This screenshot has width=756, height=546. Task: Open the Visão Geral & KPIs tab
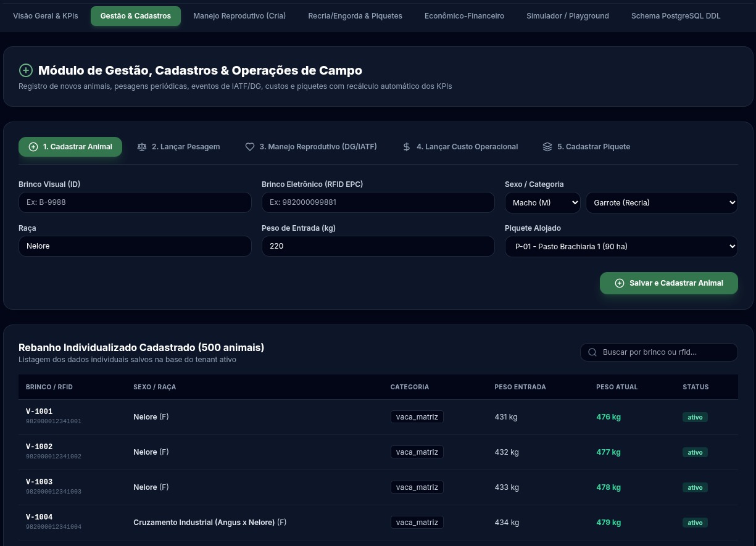46,16
